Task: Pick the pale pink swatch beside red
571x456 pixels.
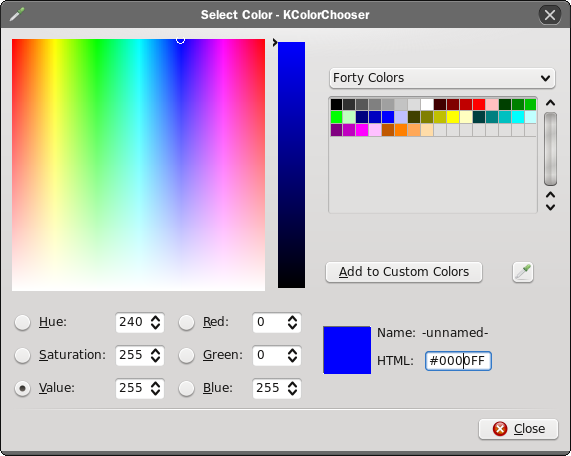Action: [492, 105]
